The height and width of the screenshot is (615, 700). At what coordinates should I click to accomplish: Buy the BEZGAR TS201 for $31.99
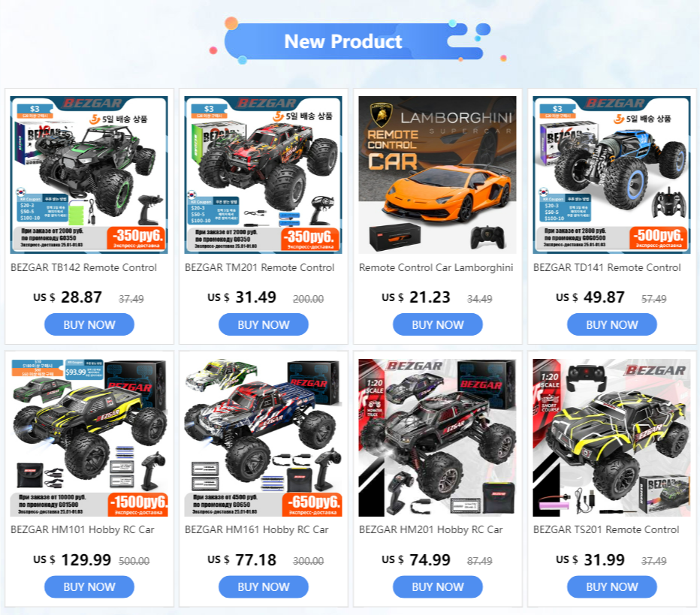tap(611, 587)
